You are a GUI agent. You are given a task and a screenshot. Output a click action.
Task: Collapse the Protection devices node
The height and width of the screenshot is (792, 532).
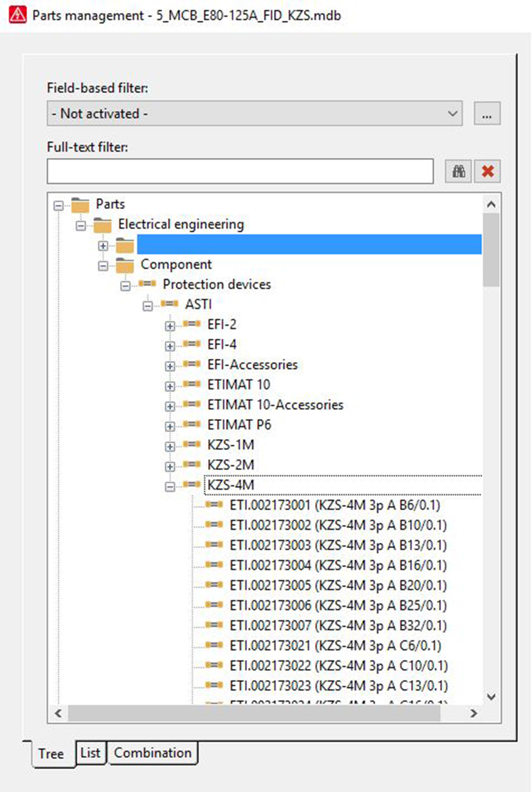(x=125, y=286)
